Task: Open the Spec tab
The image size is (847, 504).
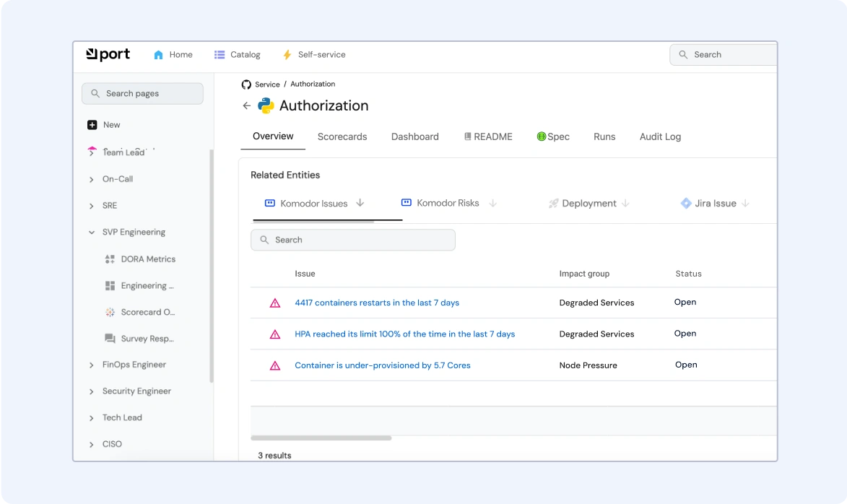Action: (553, 136)
